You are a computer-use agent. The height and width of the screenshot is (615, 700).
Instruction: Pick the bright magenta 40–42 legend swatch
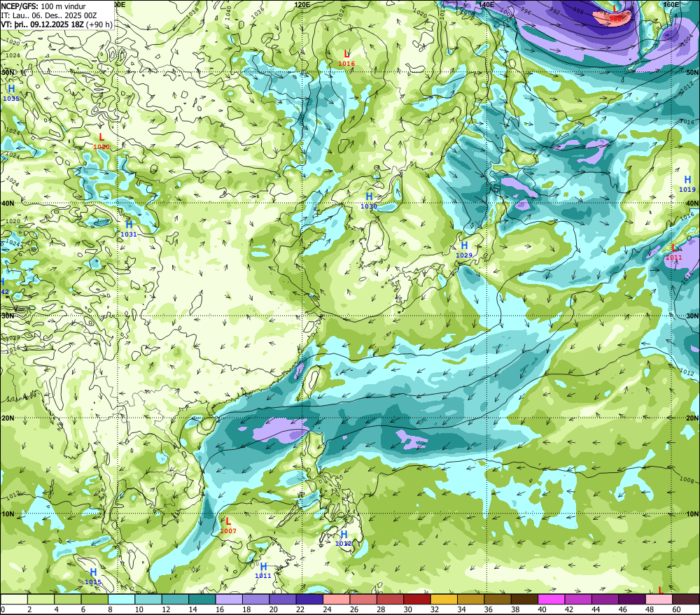(552, 599)
